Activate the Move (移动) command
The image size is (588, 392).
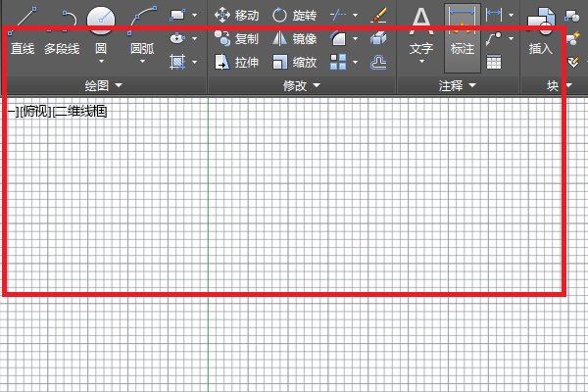click(237, 16)
